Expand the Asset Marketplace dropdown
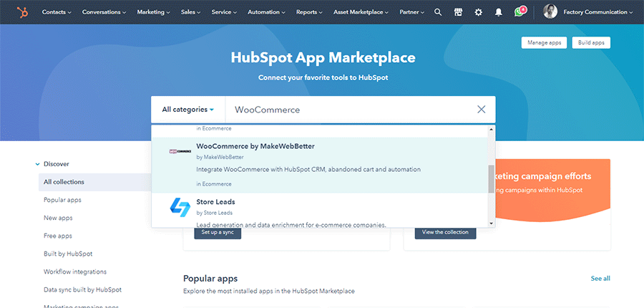Image resolution: width=644 pixels, height=308 pixels. click(x=361, y=12)
